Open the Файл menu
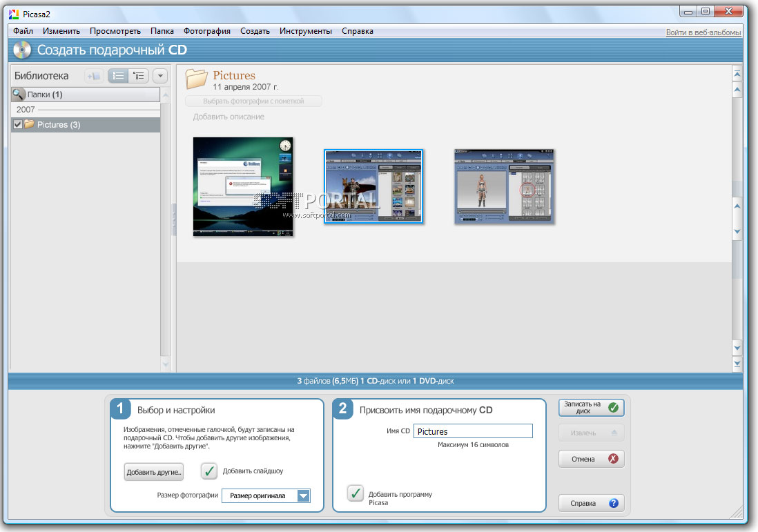 click(23, 31)
